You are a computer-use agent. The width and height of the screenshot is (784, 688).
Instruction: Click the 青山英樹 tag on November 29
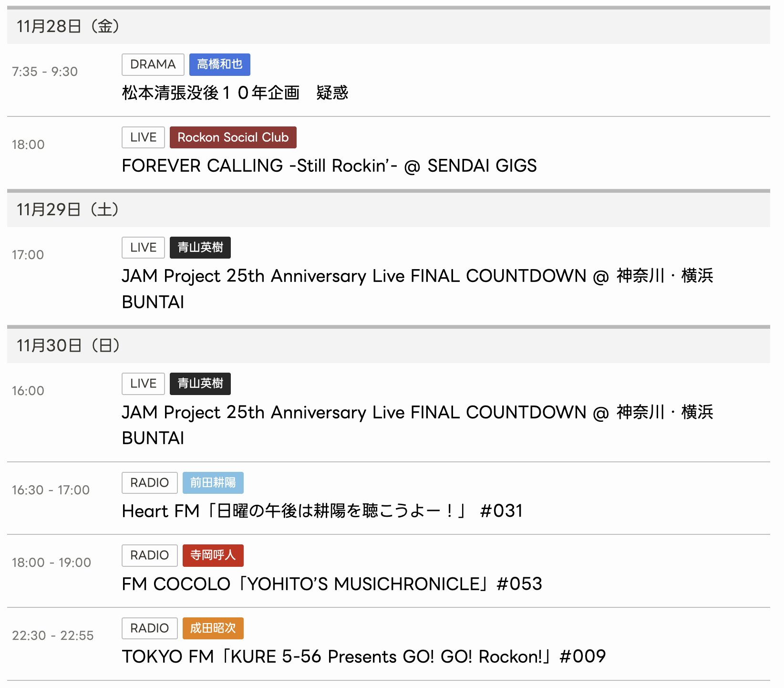[x=200, y=248]
